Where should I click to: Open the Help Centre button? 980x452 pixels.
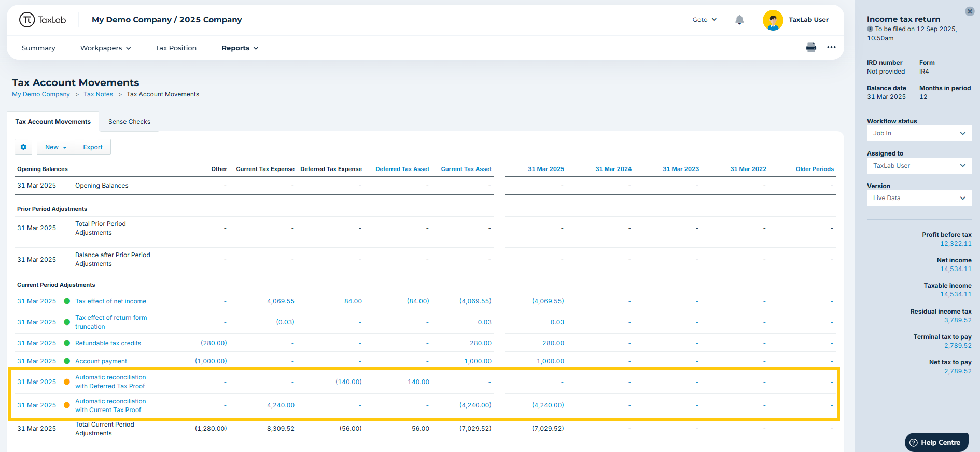pos(936,442)
